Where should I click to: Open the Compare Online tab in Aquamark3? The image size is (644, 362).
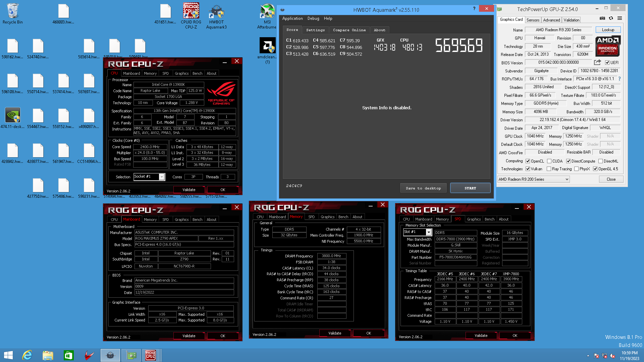point(349,30)
